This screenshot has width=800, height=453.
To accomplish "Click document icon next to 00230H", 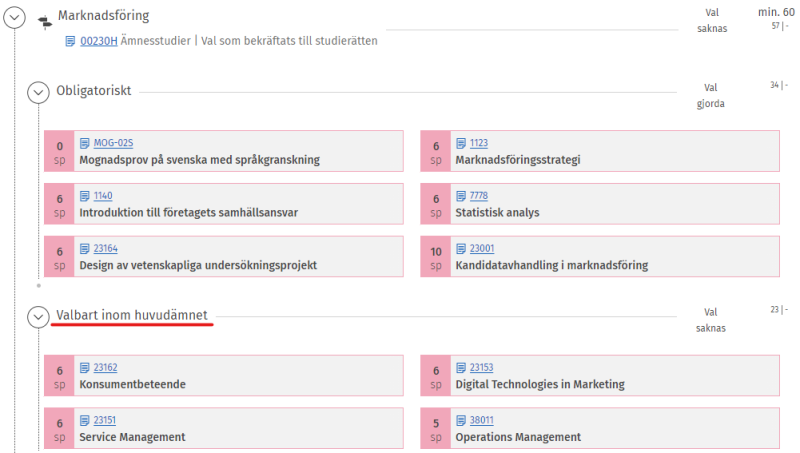I will [70, 41].
